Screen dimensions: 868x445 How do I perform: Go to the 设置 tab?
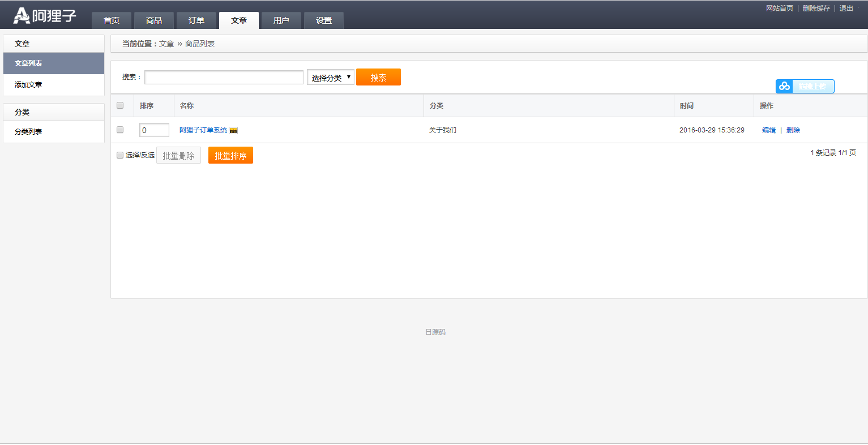[x=324, y=20]
